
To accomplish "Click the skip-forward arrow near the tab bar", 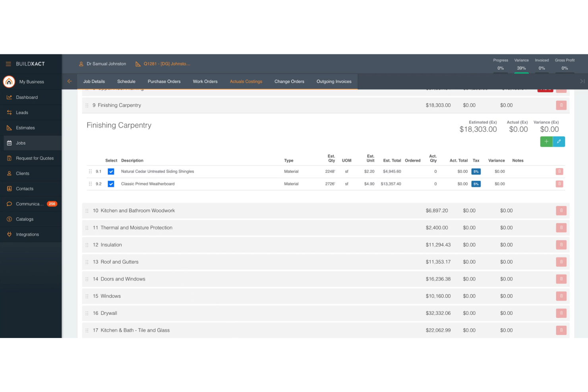I will pyautogui.click(x=581, y=81).
